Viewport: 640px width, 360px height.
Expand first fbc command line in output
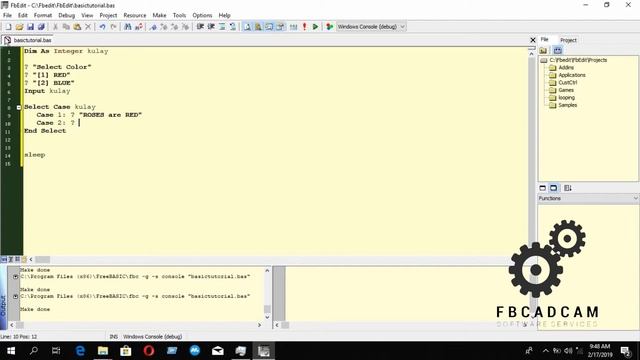[x=16, y=277]
